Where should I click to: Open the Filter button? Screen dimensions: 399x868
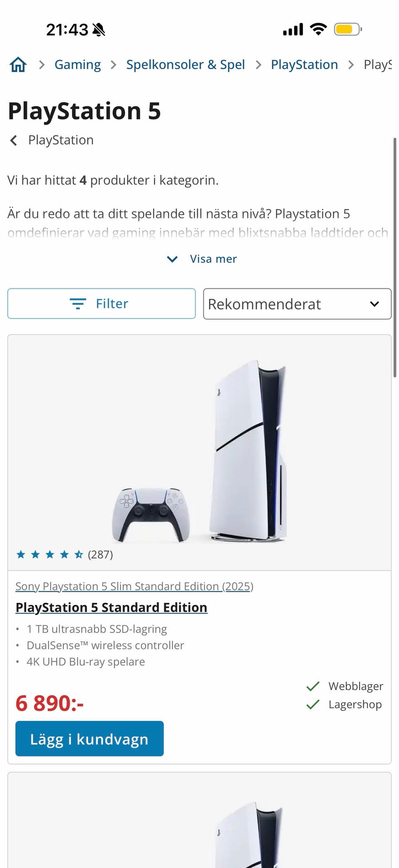coord(101,304)
